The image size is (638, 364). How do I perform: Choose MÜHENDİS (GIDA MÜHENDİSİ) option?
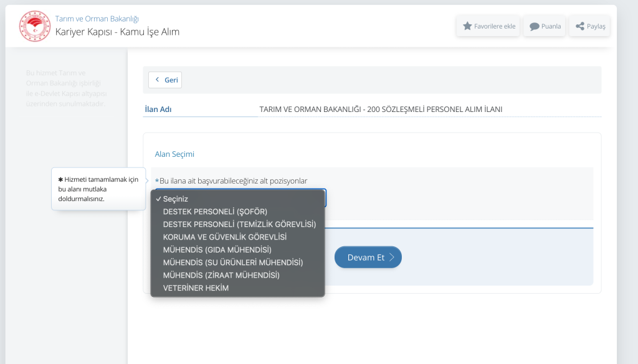click(217, 250)
